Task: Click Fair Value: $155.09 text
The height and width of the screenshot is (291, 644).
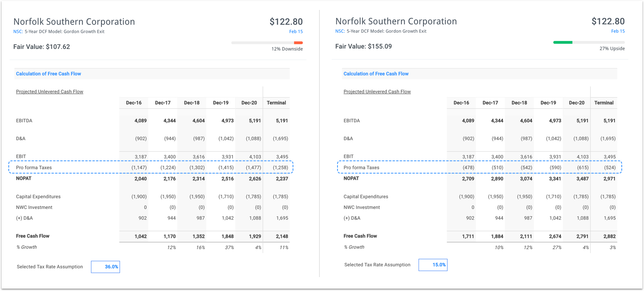Action: pos(364,46)
